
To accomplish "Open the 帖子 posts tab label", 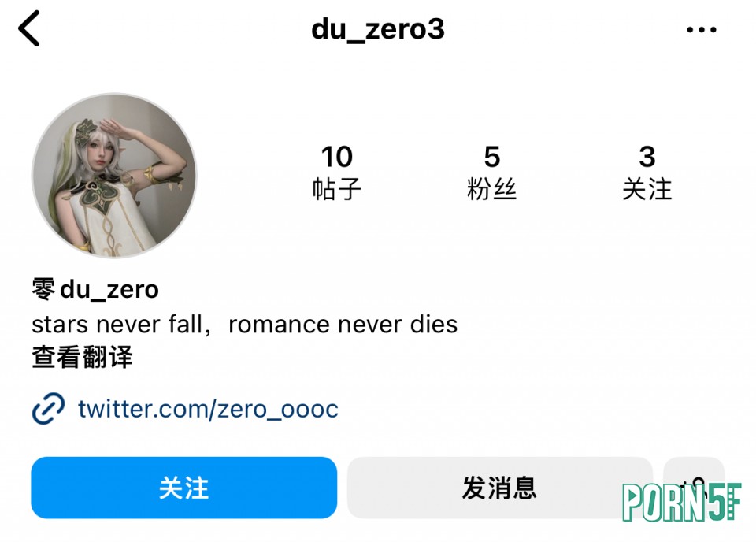I will [336, 188].
